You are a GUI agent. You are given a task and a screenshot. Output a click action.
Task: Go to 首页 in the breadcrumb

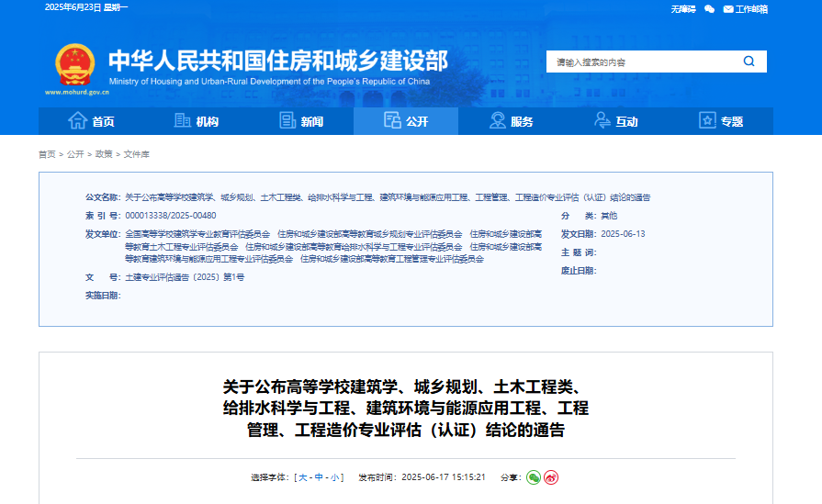(47, 154)
